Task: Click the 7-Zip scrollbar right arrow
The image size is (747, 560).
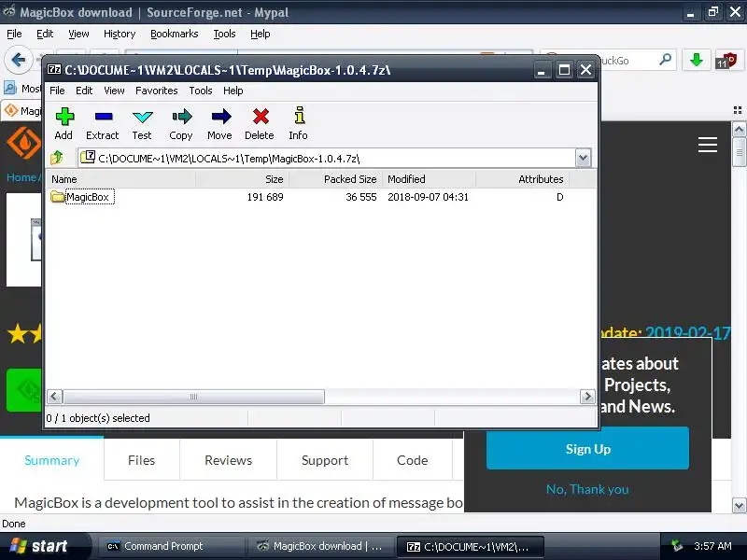Action: [587, 396]
